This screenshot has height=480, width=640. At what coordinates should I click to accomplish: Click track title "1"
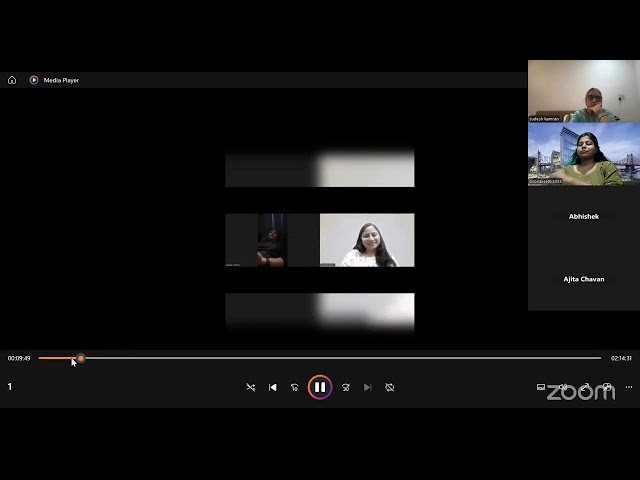click(10, 387)
